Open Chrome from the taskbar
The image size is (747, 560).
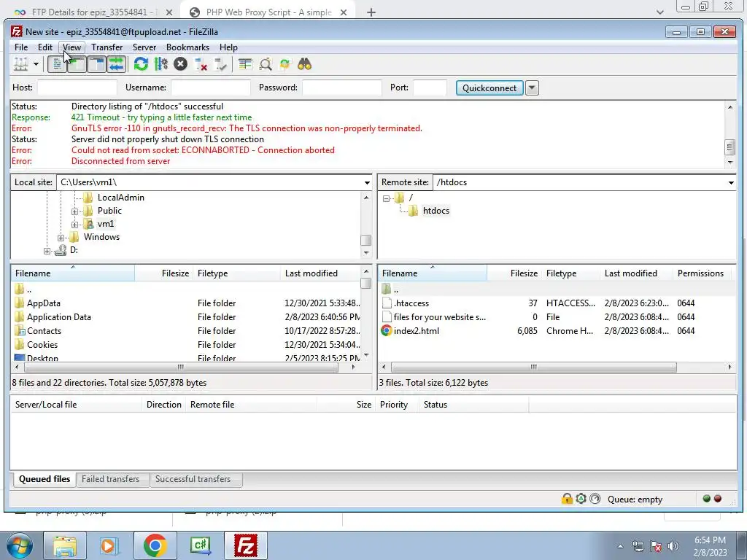click(155, 545)
